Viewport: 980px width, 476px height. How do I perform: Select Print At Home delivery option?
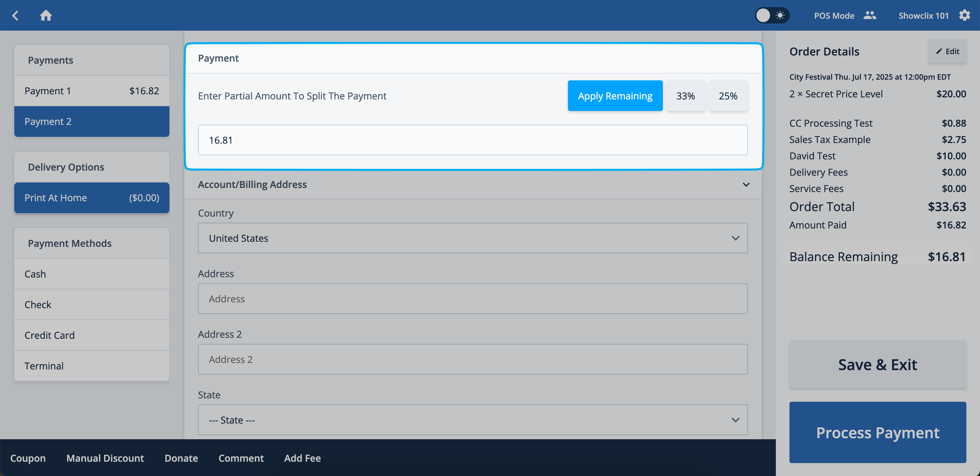pyautogui.click(x=92, y=197)
